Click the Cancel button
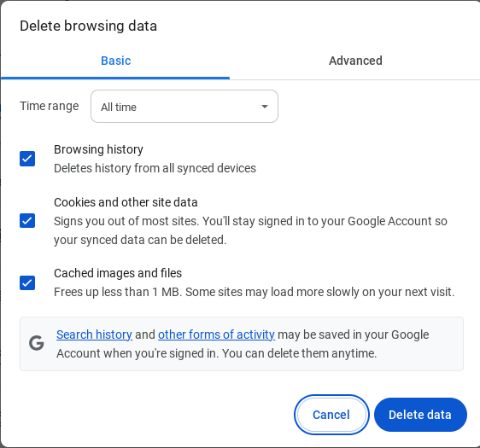The width and height of the screenshot is (480, 448). click(x=331, y=415)
